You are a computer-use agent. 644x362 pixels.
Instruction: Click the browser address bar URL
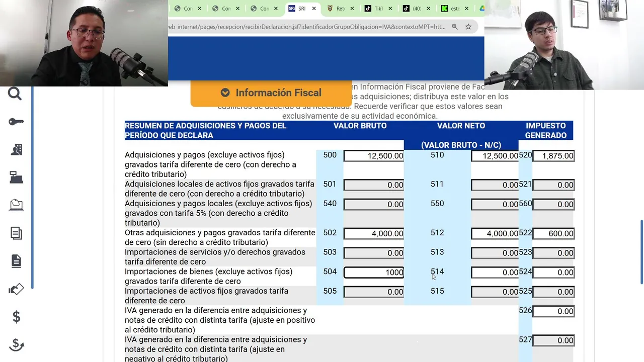[x=307, y=27]
